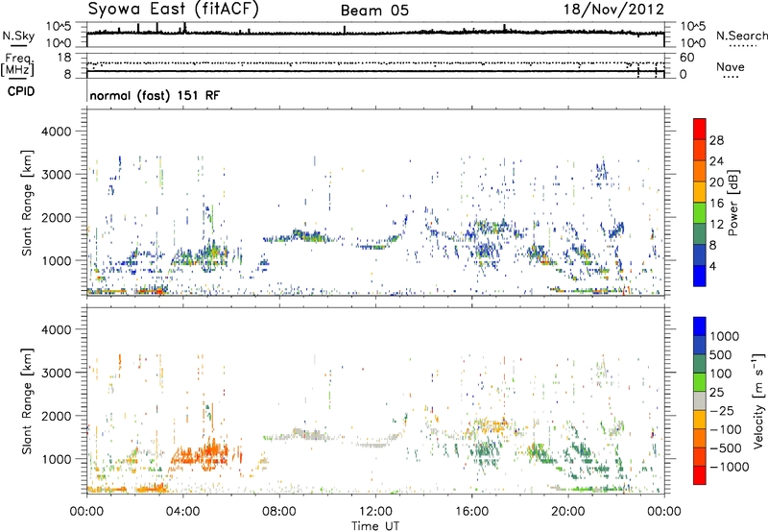Click the '08:00' time tick label

tap(279, 512)
